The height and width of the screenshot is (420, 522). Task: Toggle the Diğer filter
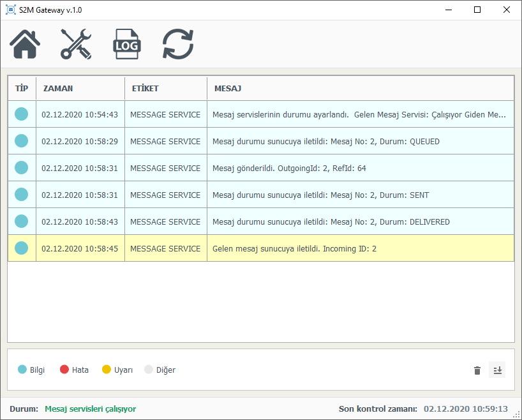tap(159, 370)
